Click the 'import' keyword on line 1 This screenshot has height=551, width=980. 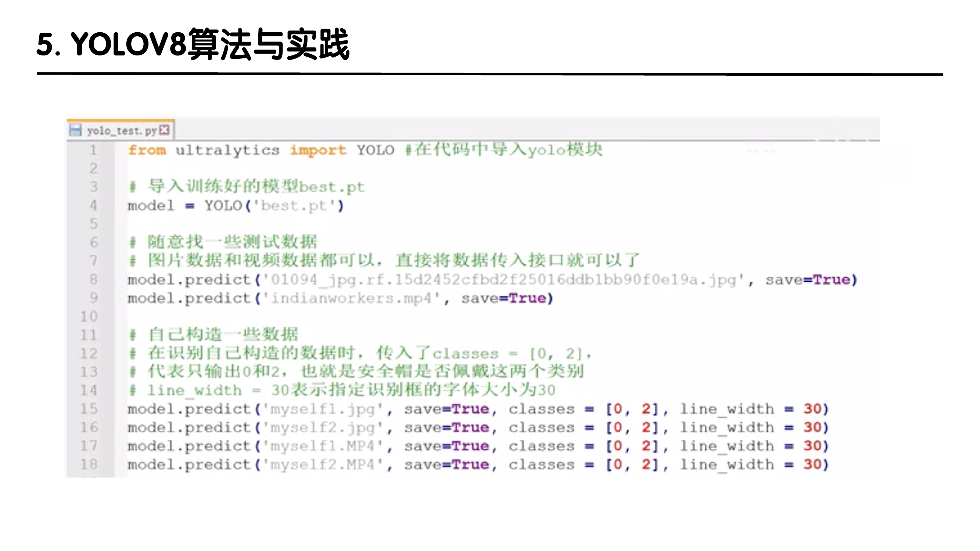(x=318, y=150)
